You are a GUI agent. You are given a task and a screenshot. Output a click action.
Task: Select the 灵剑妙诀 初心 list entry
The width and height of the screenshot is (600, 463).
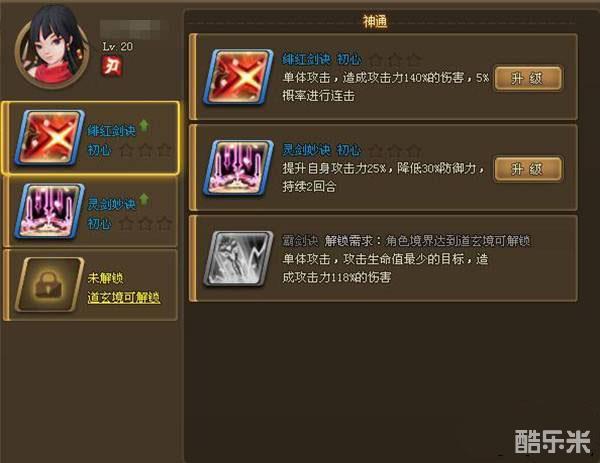coord(91,211)
